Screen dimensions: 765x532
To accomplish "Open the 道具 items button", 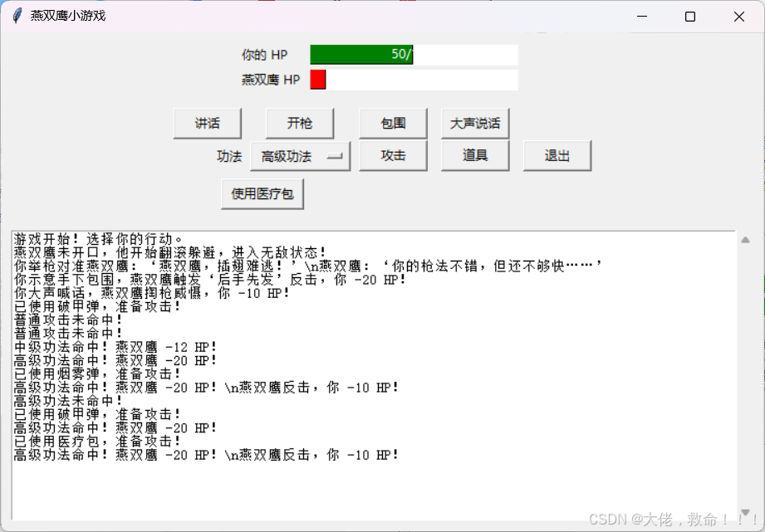I will (x=475, y=155).
